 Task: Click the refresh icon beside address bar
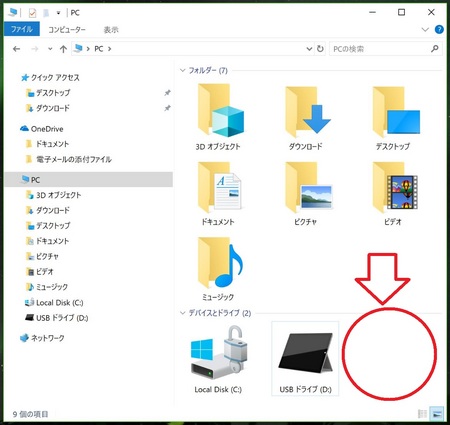click(320, 49)
